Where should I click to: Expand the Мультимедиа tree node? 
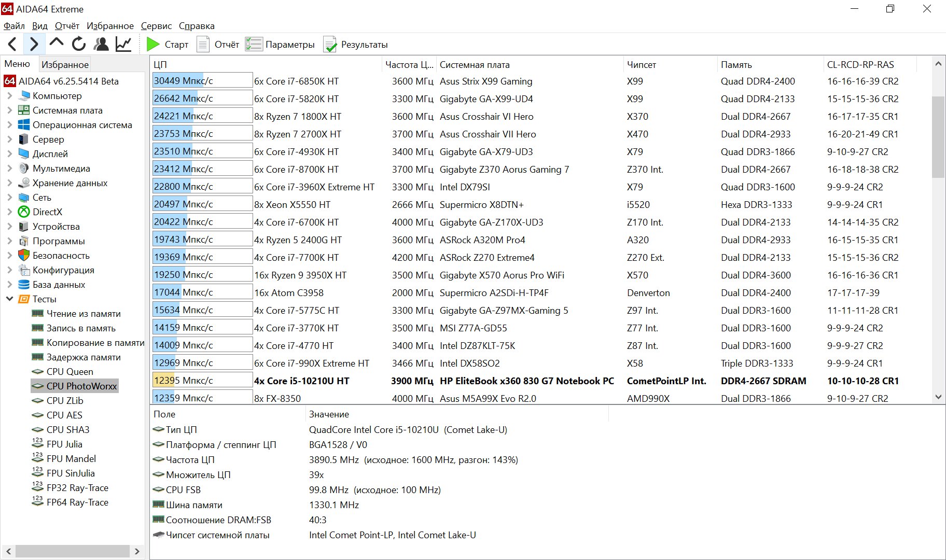[9, 169]
